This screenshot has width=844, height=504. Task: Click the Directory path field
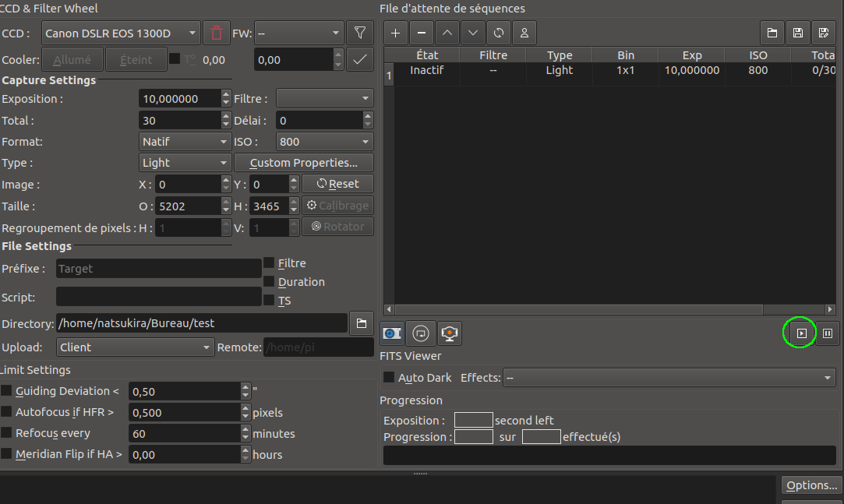(202, 323)
